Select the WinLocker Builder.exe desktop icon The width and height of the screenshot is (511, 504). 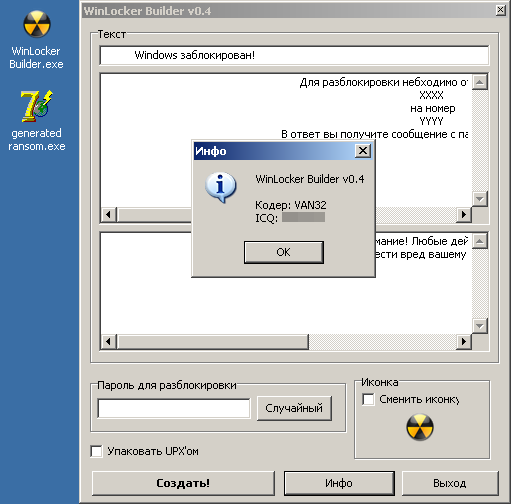[37, 39]
